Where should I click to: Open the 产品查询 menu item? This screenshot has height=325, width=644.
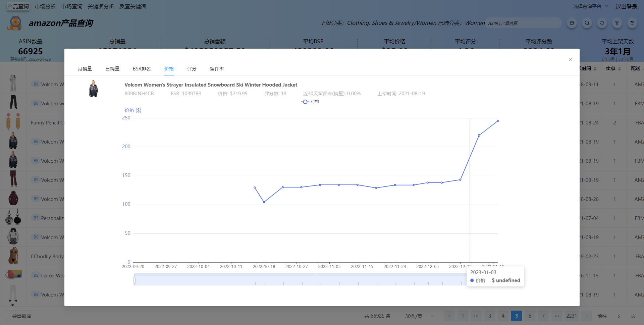tap(18, 6)
